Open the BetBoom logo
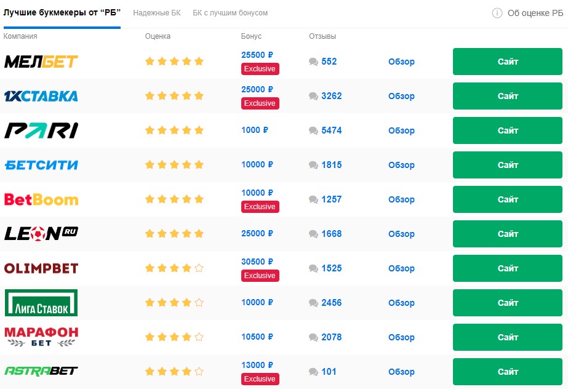The height and width of the screenshot is (392, 568). (41, 199)
